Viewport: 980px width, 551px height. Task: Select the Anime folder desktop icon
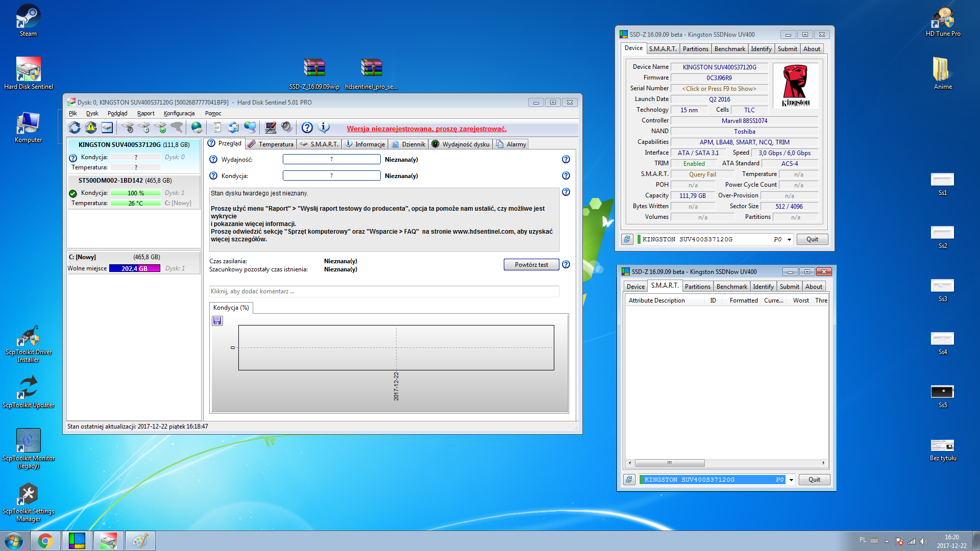pos(943,73)
